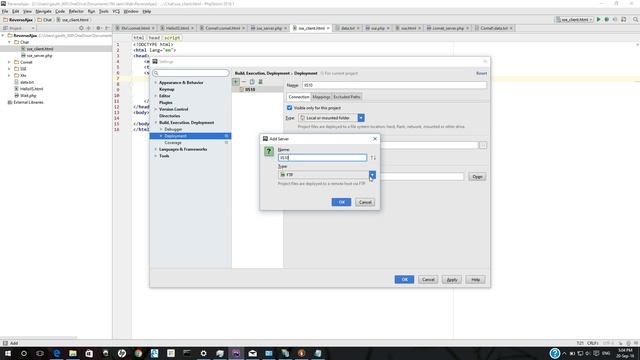Expand the Comet folder in Project tree

click(9, 62)
